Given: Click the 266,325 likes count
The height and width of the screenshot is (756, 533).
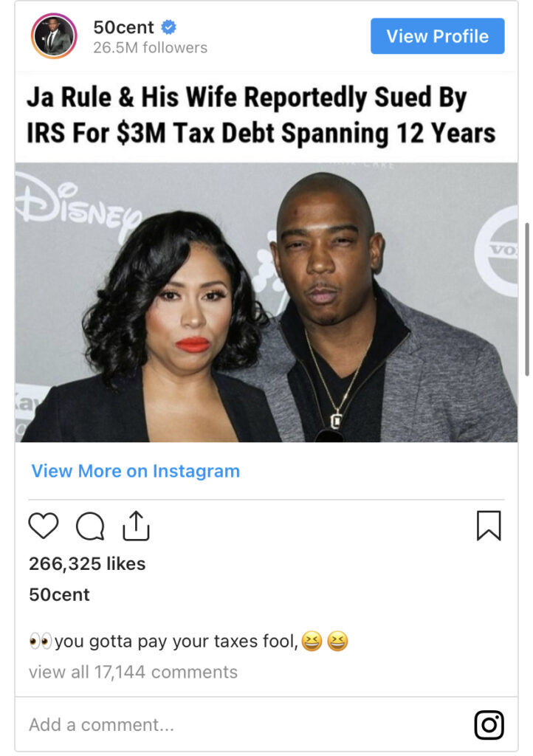Looking at the screenshot, I should point(87,563).
